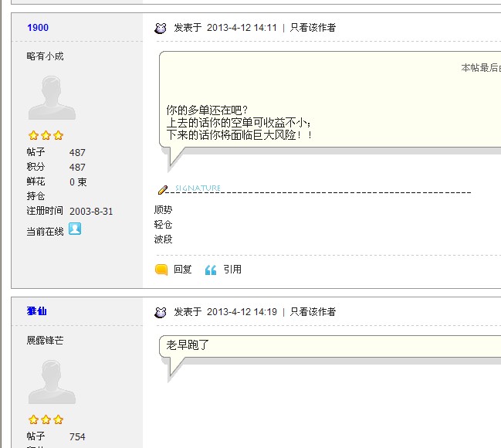The width and height of the screenshot is (501, 448).
Task: Click the 持仓 label in 1900's profile
Action: coord(36,196)
